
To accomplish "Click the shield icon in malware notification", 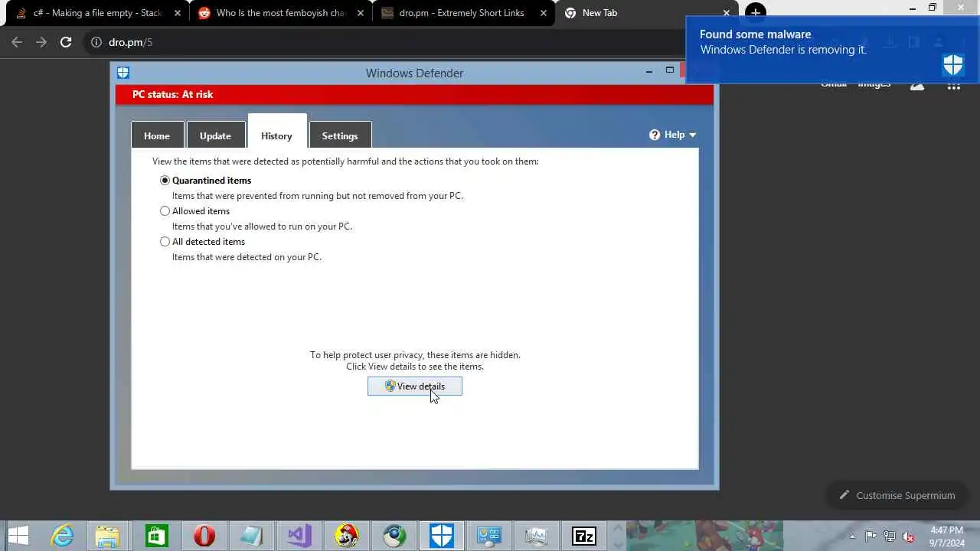I will tap(953, 65).
